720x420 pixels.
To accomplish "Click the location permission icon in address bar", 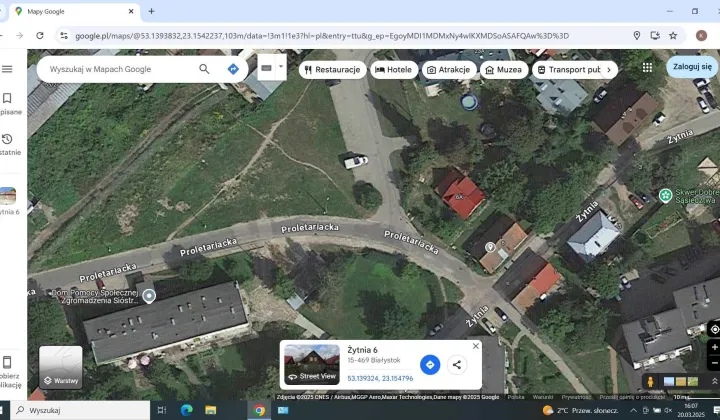I will [x=637, y=36].
